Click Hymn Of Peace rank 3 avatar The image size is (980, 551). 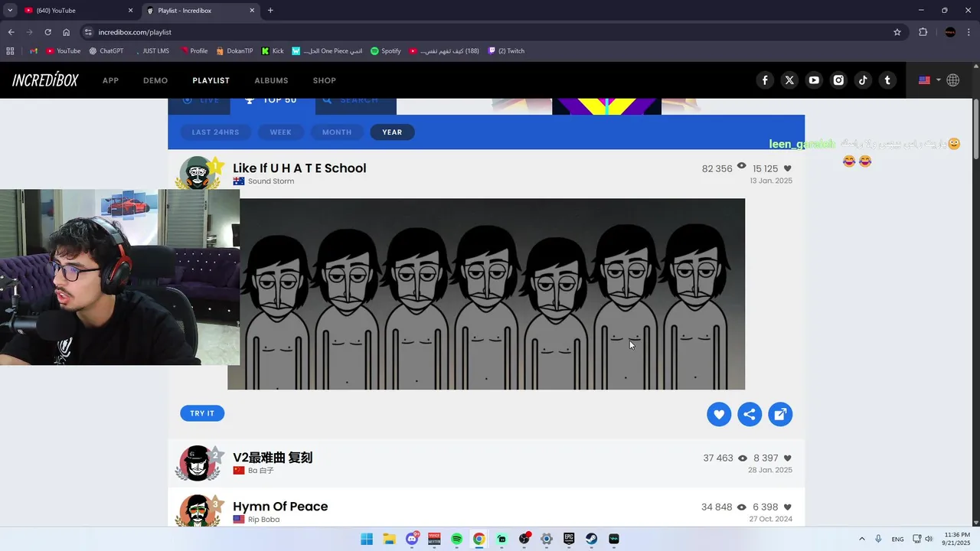pos(198,510)
